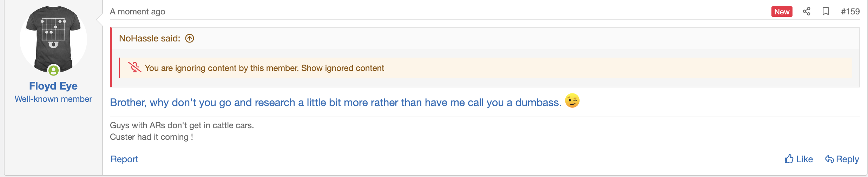This screenshot has width=868, height=177.
Task: Open the post number #159 permalink
Action: [850, 12]
